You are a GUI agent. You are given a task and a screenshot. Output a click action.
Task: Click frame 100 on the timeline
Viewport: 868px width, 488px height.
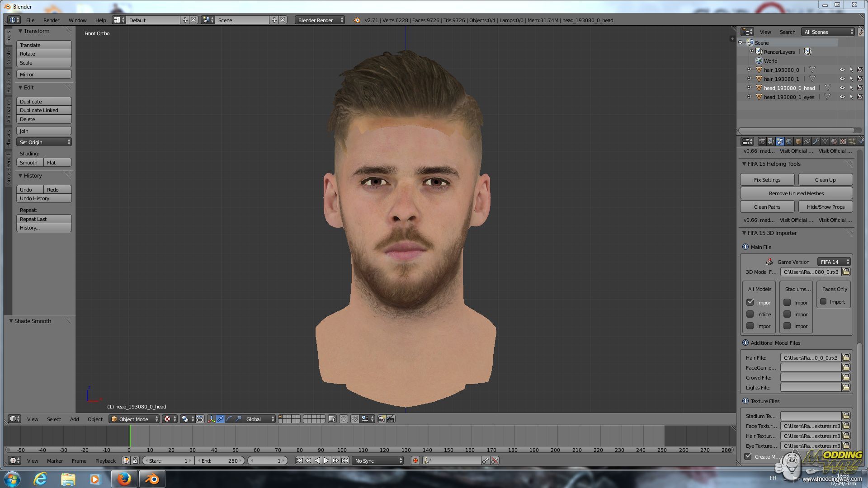point(342,437)
